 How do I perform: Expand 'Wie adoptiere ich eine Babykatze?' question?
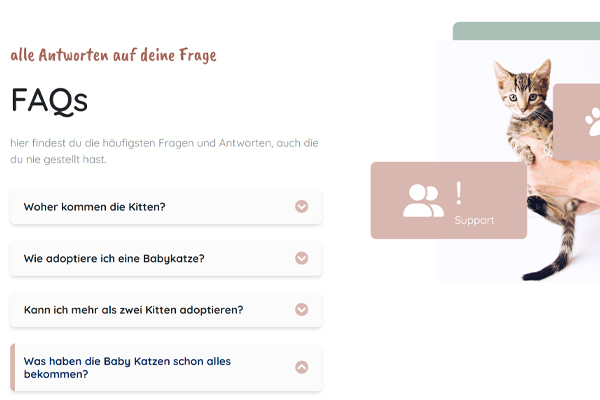coord(166,258)
